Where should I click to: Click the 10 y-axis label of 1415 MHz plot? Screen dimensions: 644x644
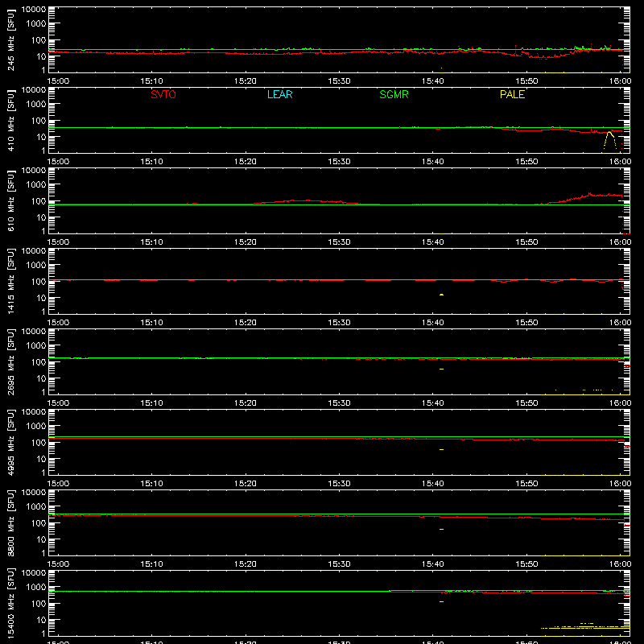[41, 298]
